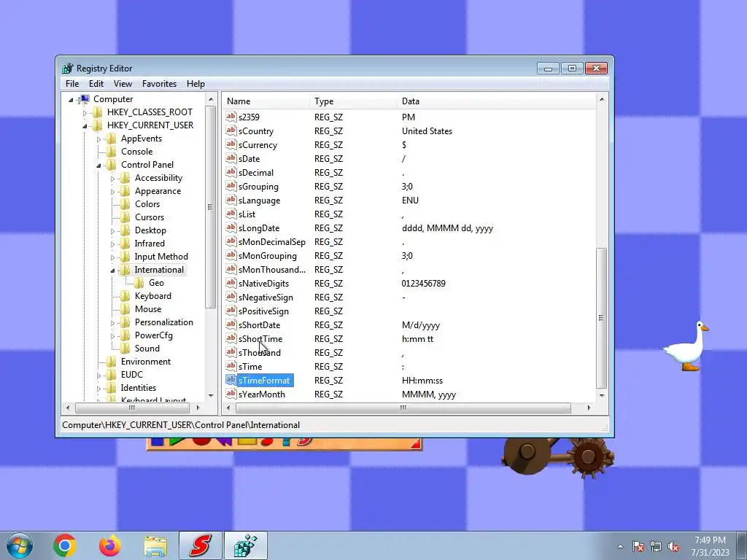Collapse the International key
747x560 pixels.
pos(112,271)
